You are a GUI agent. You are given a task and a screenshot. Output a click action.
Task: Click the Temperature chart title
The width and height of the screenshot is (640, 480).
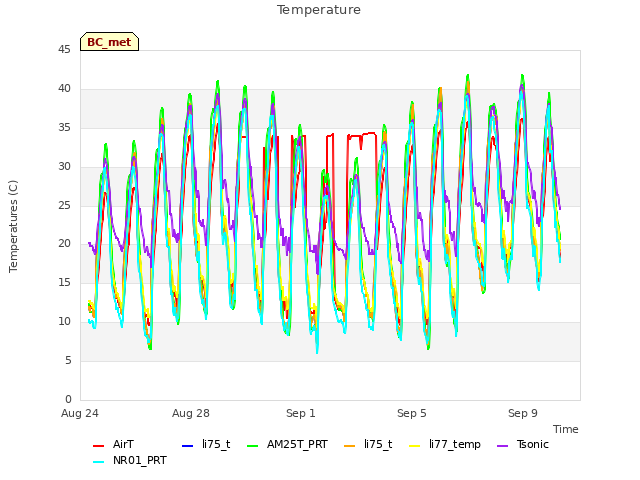point(319,10)
